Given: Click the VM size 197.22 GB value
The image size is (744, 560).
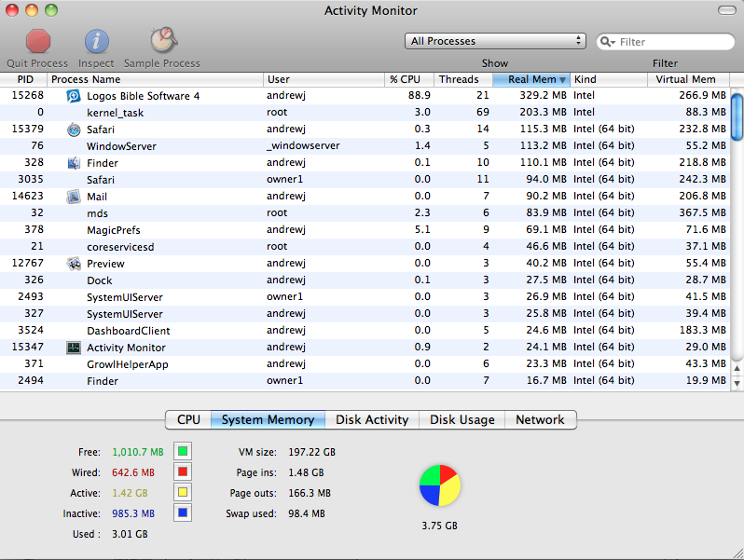Looking at the screenshot, I should [311, 452].
